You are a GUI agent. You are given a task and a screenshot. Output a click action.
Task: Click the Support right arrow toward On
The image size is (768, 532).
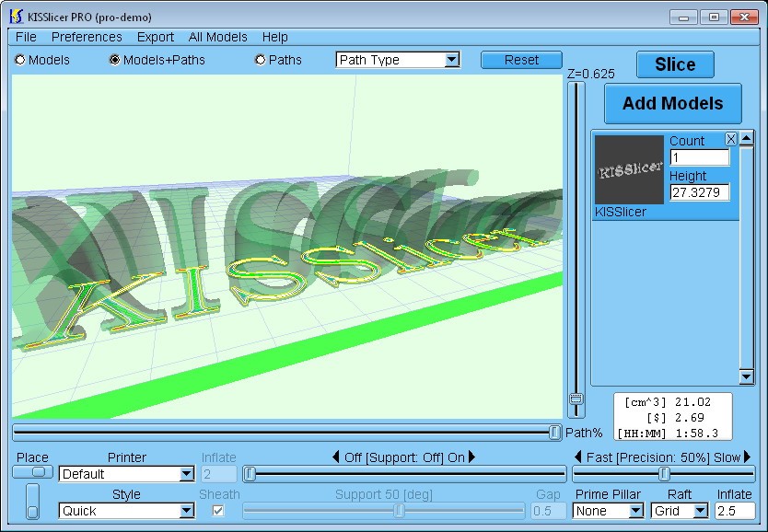(x=472, y=457)
